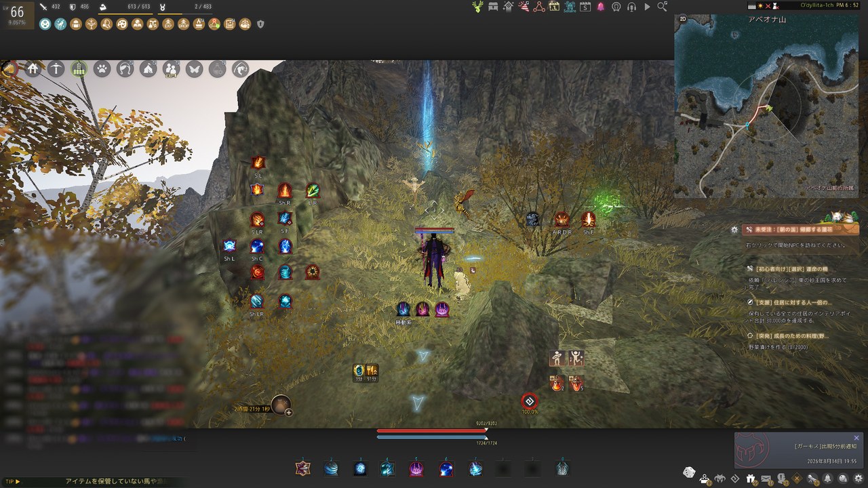Click the butterfly fairy icon

(194, 69)
